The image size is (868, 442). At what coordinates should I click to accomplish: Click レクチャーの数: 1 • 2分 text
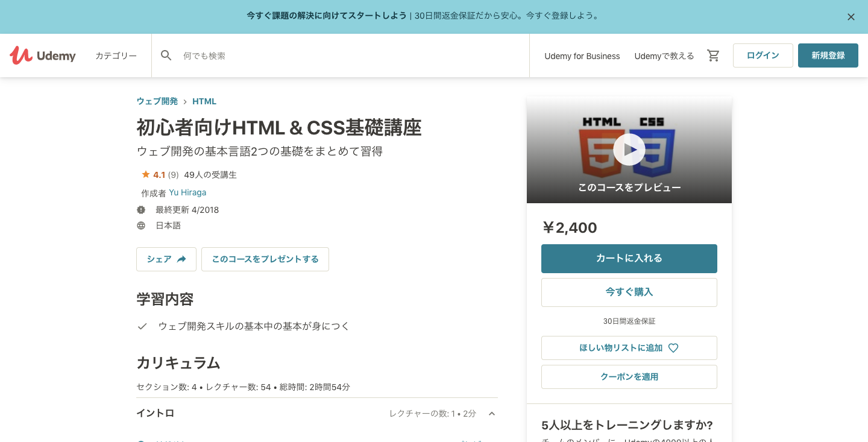433,414
